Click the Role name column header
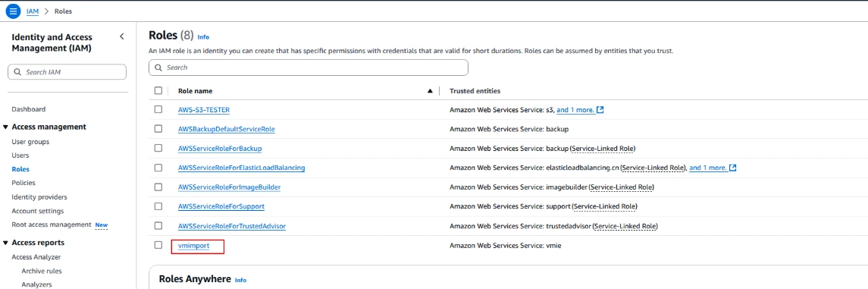868x289 pixels. [195, 91]
